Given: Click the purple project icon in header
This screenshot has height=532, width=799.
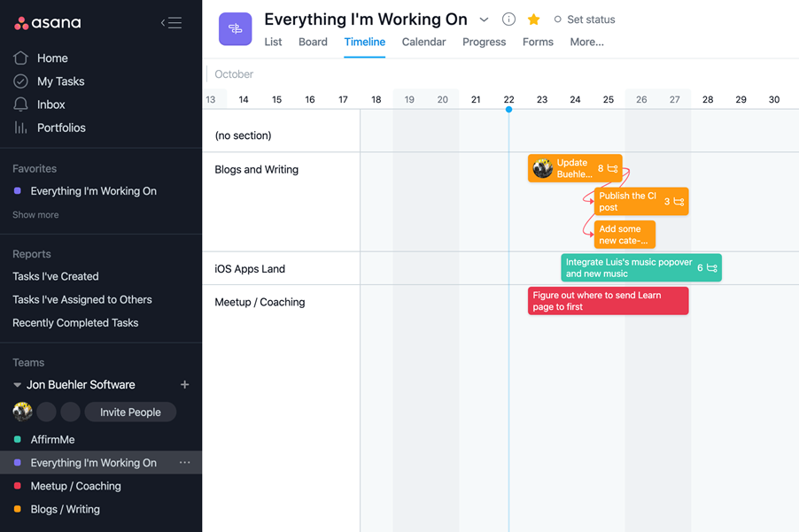Looking at the screenshot, I should [235, 29].
